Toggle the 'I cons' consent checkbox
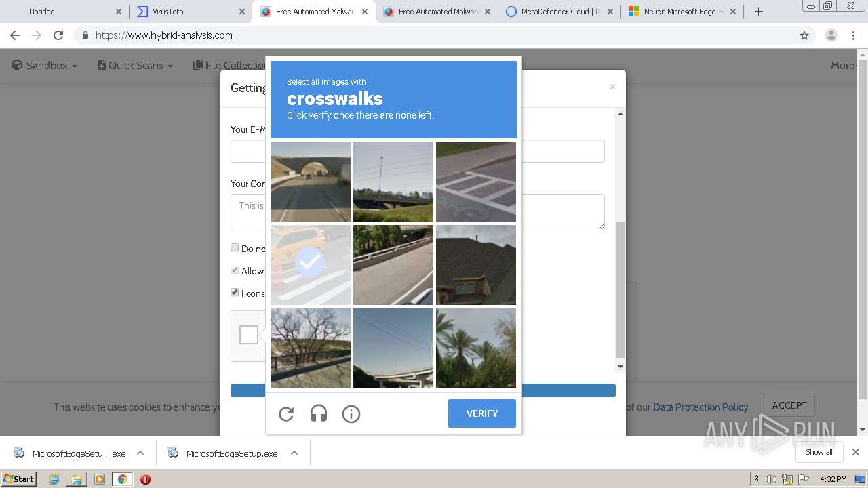 point(235,293)
